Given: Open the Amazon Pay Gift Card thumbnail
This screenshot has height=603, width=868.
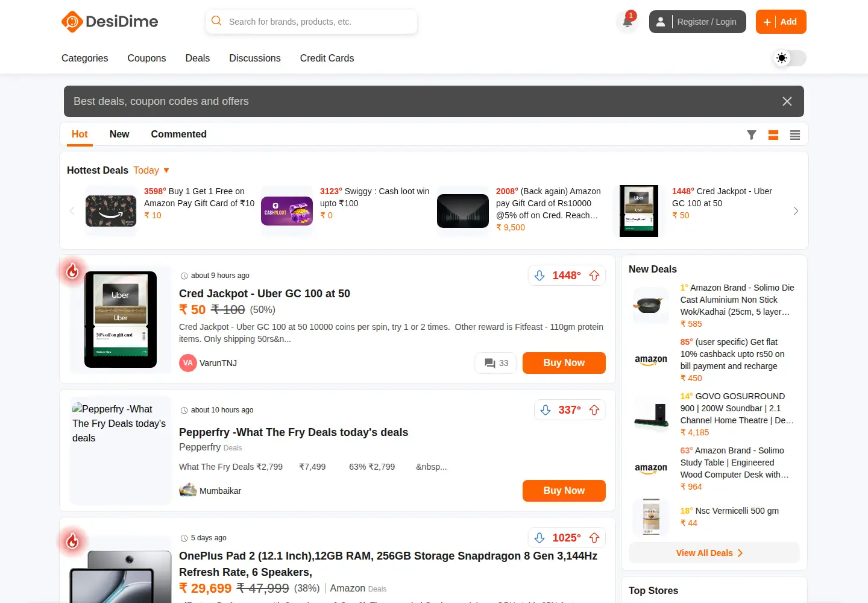Looking at the screenshot, I should pos(111,211).
